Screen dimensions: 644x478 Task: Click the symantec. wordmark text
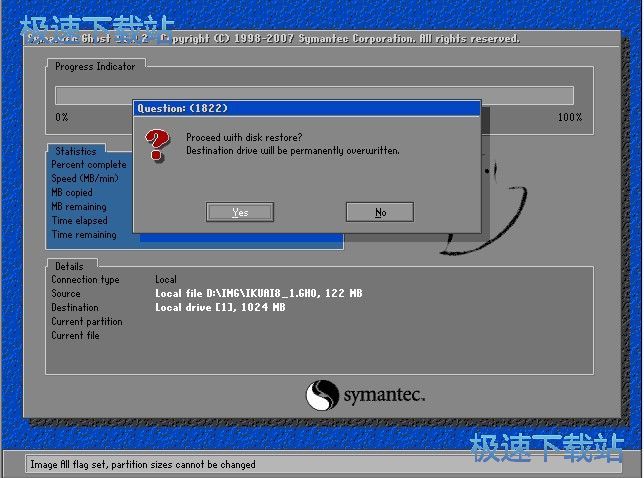tap(384, 395)
